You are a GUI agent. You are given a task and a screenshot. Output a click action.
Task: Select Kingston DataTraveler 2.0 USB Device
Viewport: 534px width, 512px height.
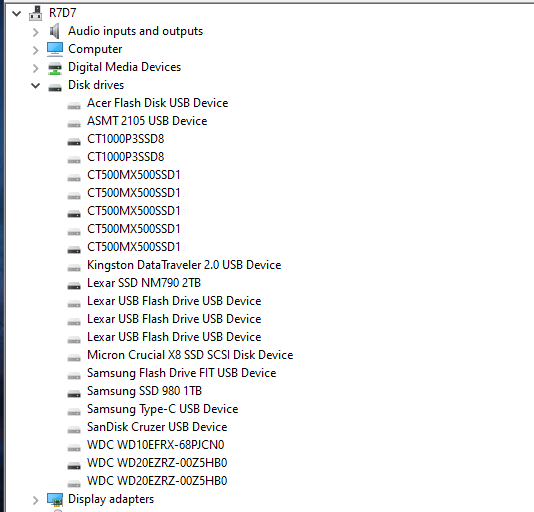tap(184, 265)
